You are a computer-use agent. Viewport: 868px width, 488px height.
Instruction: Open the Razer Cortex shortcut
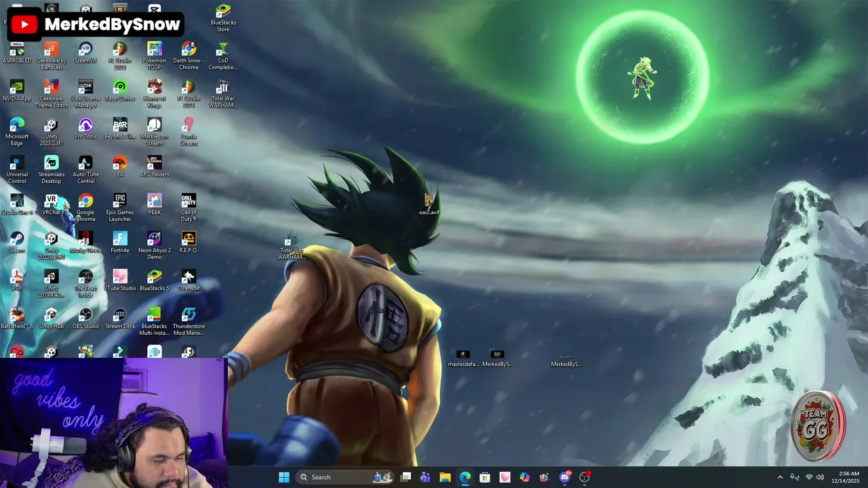coord(120,91)
